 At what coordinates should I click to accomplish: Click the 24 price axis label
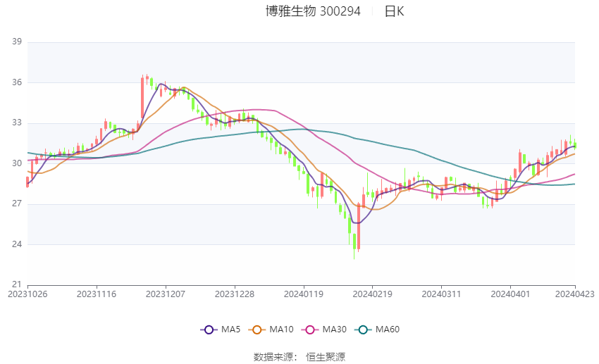(x=17, y=244)
